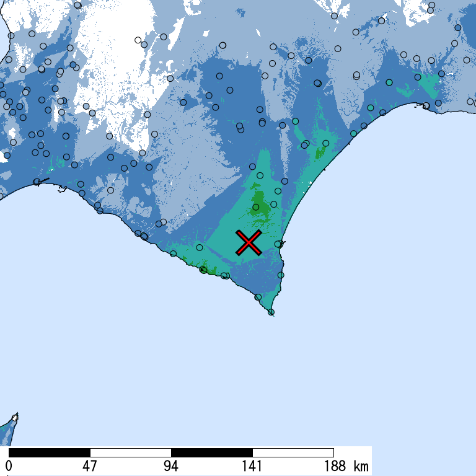
Task: Pick the station circle inside the dark green patch
Action: point(255,208)
